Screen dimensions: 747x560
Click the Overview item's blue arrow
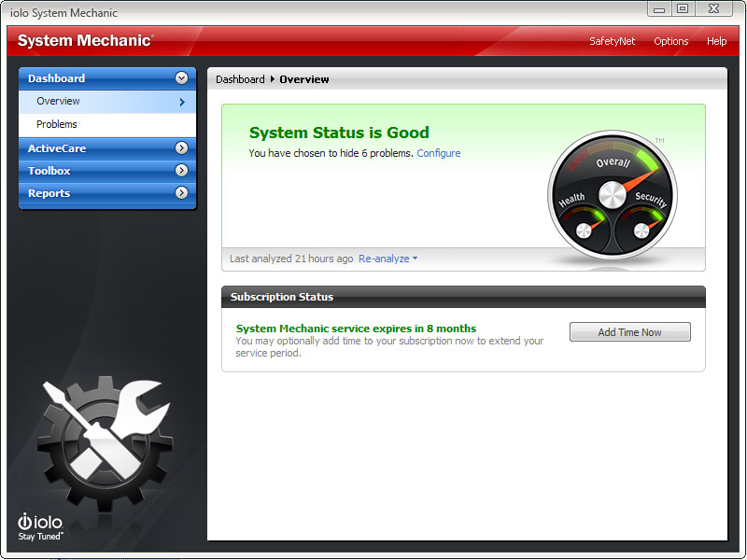click(x=182, y=102)
